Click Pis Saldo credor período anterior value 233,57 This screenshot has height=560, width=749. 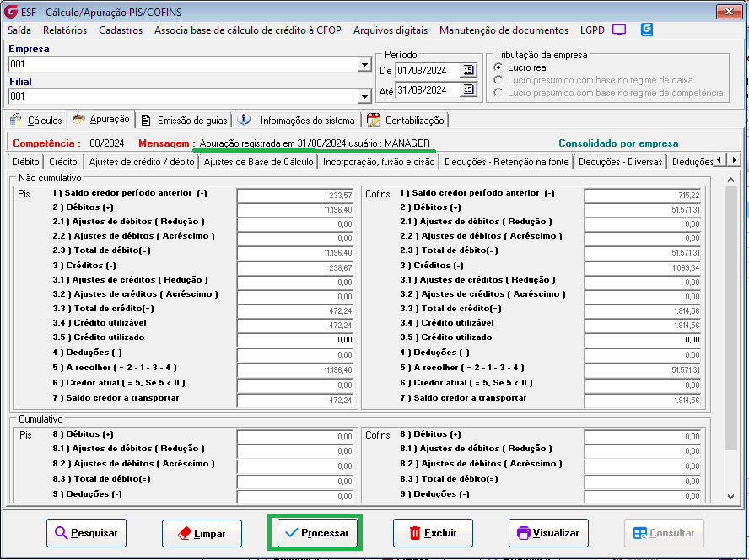296,195
